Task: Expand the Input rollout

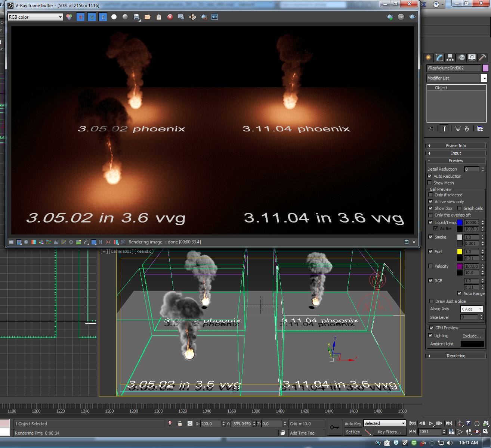Action: tap(456, 153)
